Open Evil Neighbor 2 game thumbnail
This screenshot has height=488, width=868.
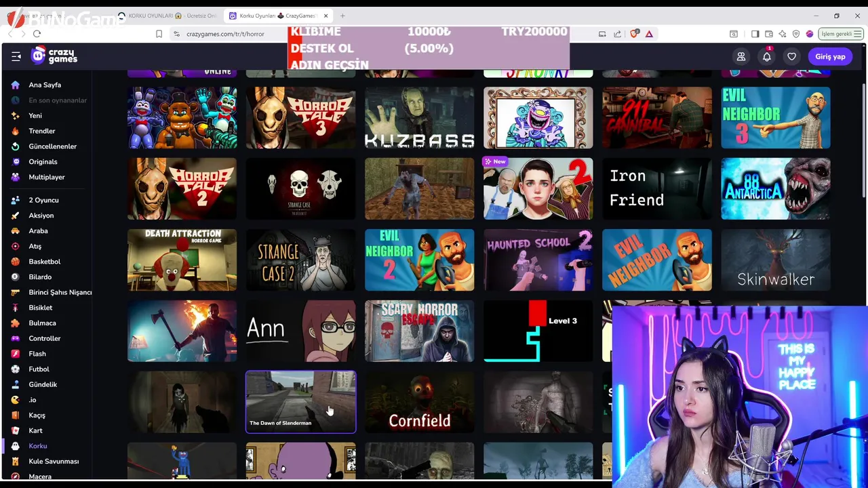(419, 260)
